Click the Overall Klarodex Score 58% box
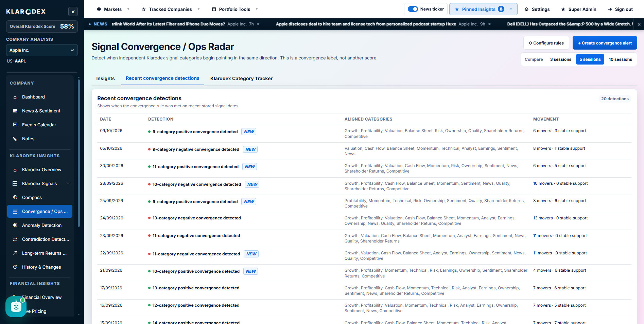Image resolution: width=644 pixels, height=324 pixels. [42, 26]
